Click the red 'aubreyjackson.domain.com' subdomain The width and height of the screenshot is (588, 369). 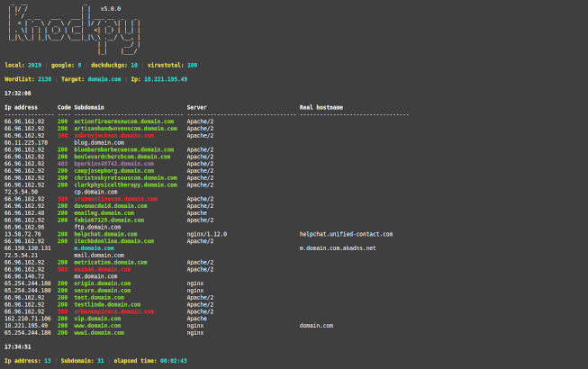113,136
